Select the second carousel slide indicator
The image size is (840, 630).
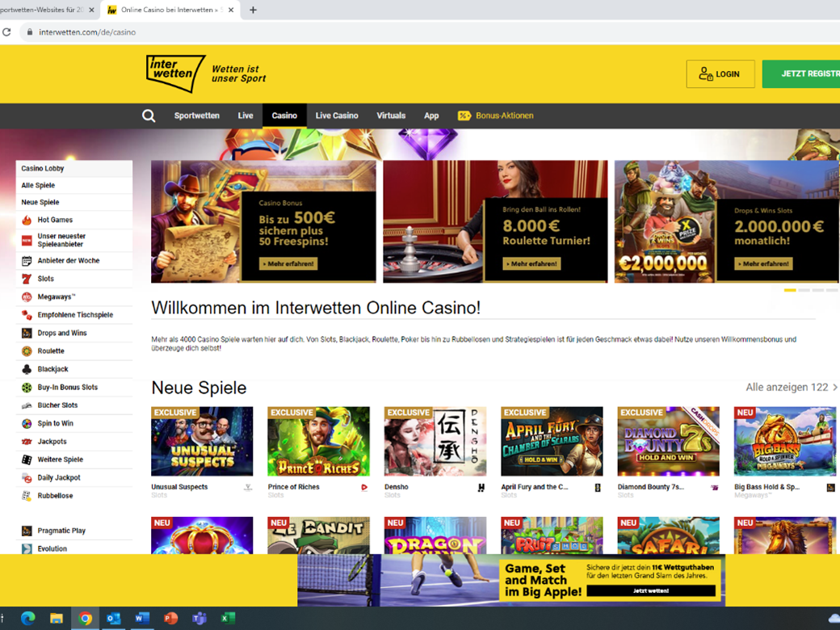[804, 290]
